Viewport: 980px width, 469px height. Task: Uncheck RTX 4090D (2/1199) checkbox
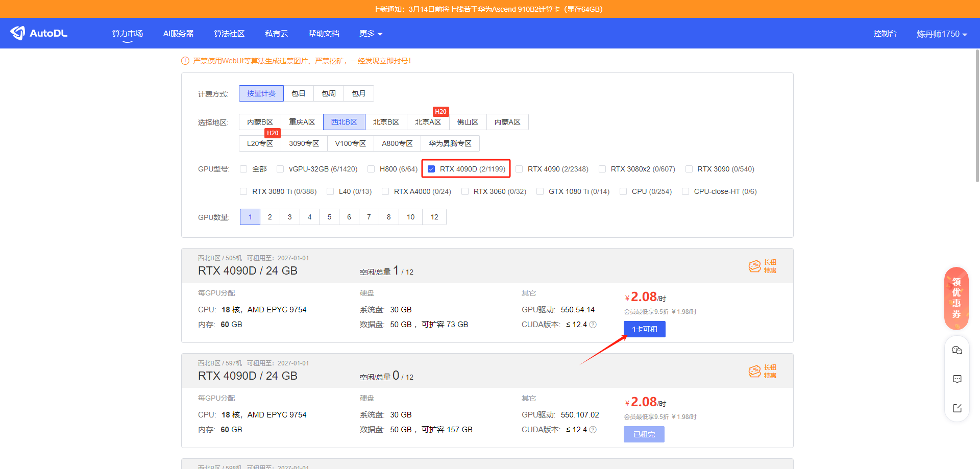(431, 169)
